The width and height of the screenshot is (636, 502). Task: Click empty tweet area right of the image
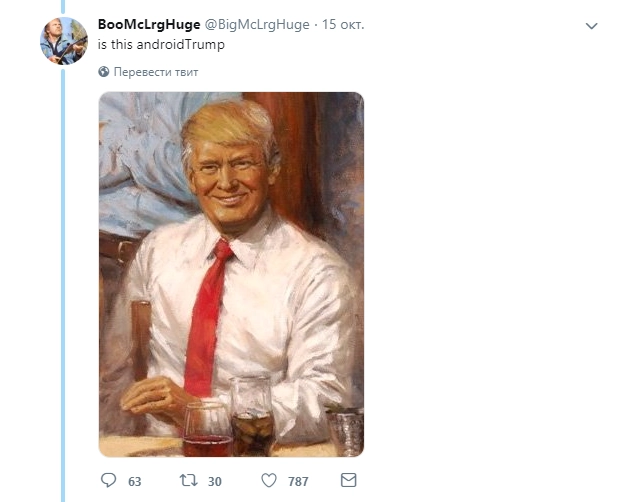tap(490, 270)
